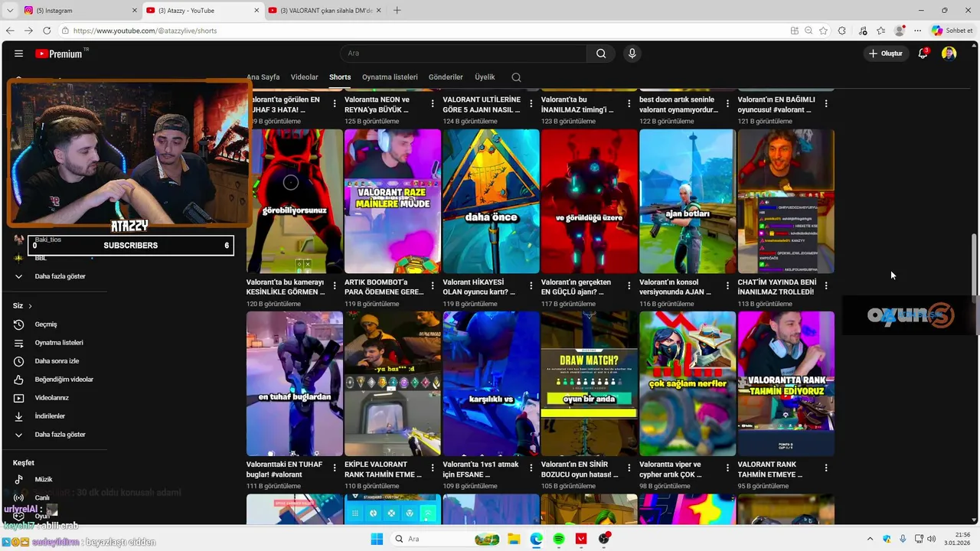Open File Explorer from the taskbar
Viewport: 980px width, 551px height.
coord(514,539)
